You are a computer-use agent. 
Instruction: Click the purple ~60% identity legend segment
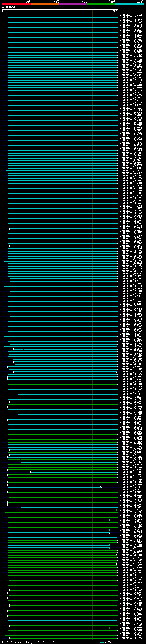tap(73, 4)
